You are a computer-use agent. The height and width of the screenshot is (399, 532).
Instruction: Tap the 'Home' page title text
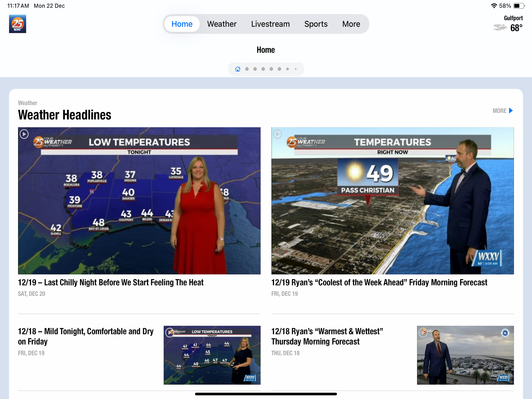tap(266, 50)
